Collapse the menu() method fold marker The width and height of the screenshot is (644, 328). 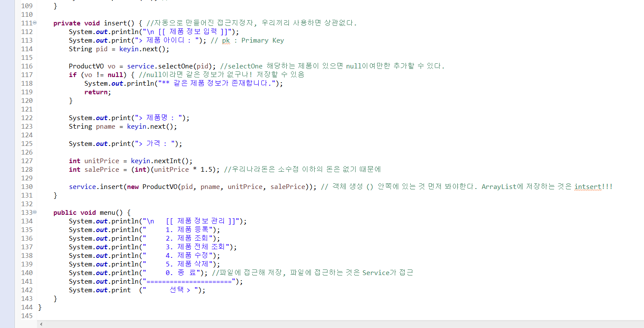[35, 213]
